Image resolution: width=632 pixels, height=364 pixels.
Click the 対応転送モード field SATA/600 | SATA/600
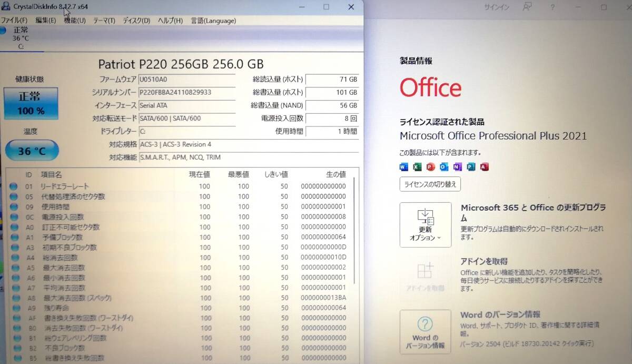point(186,119)
